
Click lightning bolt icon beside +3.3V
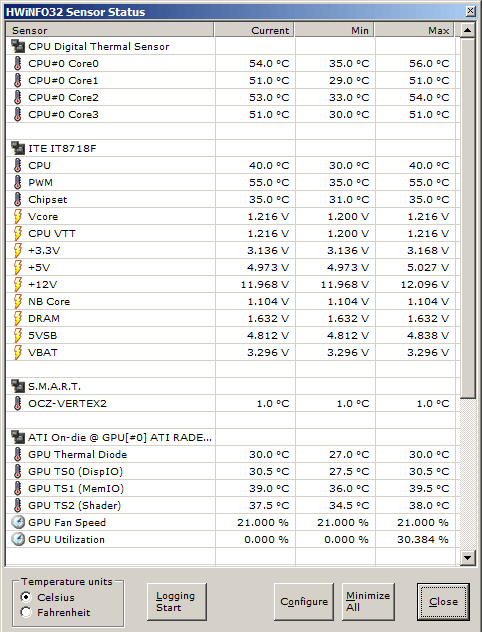tap(18, 250)
